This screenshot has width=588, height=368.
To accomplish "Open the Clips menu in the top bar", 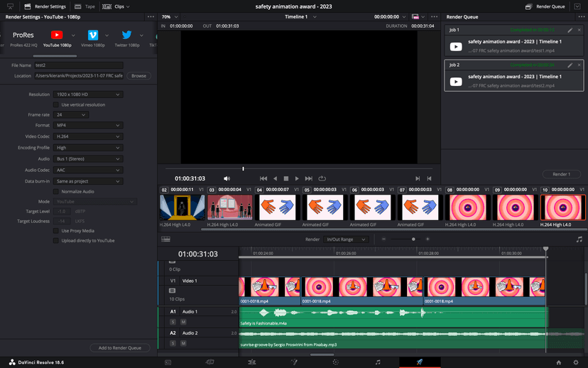I will click(x=115, y=6).
